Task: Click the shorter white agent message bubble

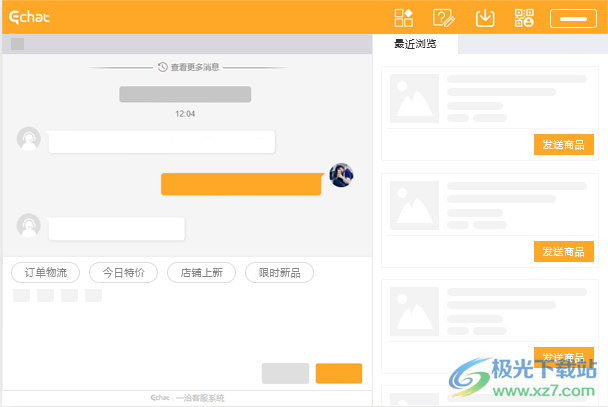Action: click(117, 229)
